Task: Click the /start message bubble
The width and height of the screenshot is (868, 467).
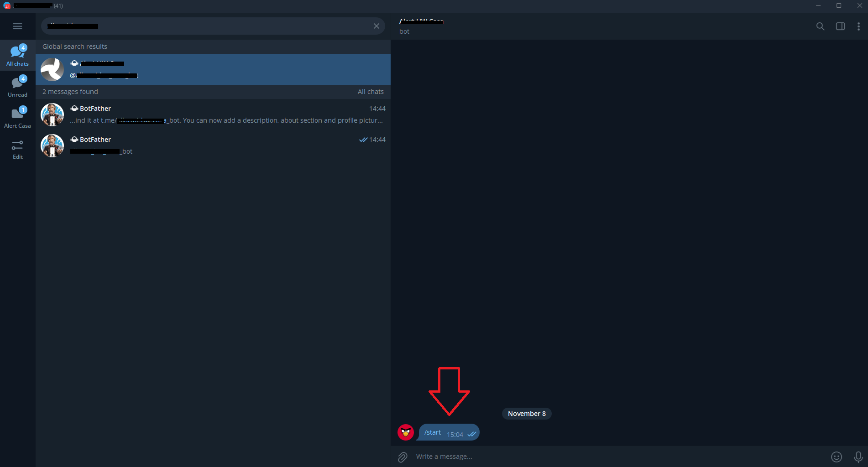Action: (x=449, y=432)
